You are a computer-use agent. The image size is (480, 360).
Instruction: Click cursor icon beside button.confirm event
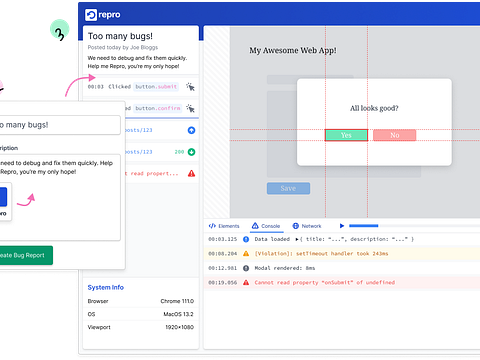coord(190,108)
